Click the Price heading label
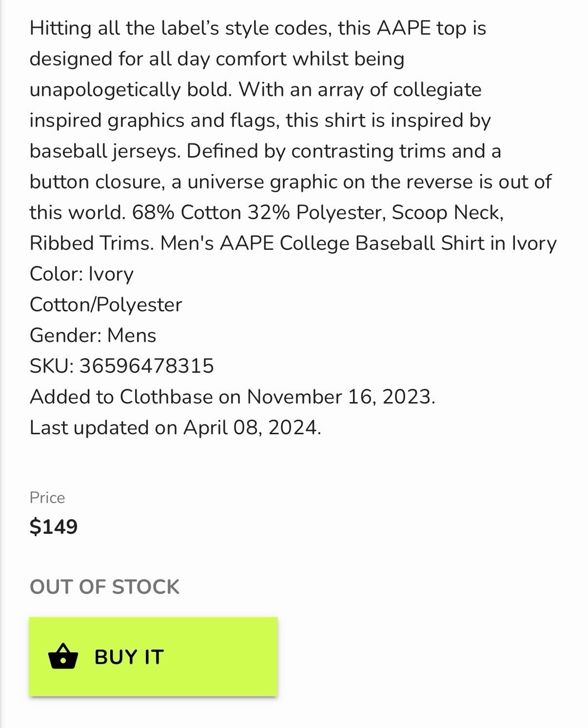 47,498
